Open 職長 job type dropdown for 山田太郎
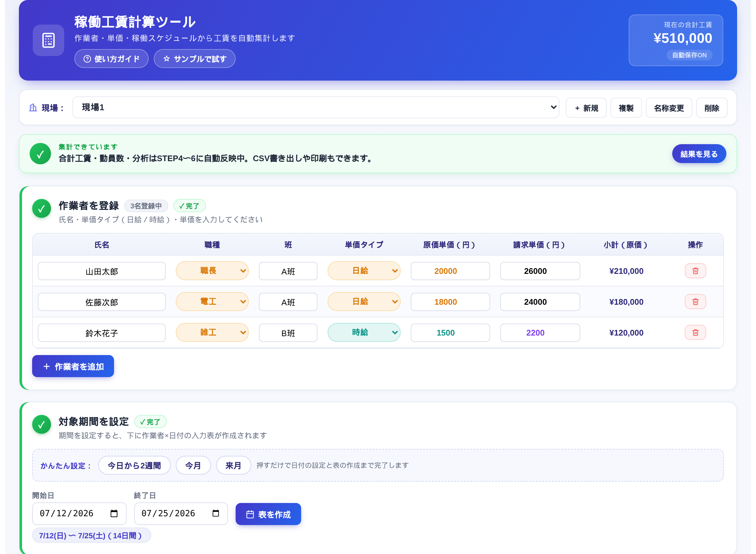 tap(212, 271)
